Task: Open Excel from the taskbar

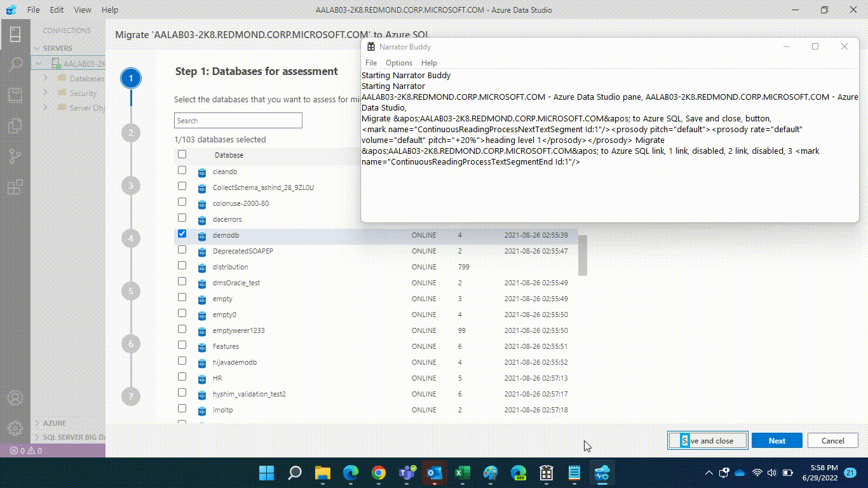Action: (x=462, y=473)
